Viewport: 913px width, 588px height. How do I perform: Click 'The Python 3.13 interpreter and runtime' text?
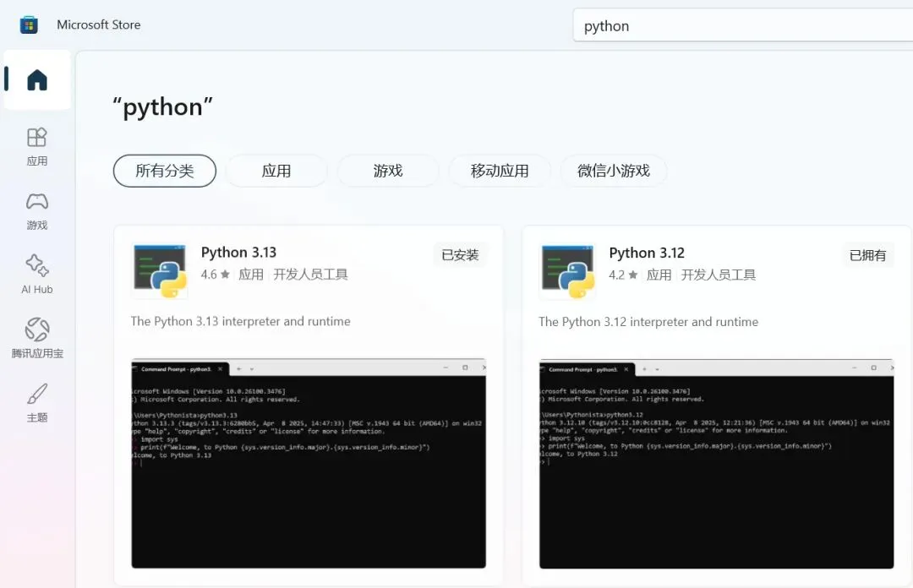240,321
